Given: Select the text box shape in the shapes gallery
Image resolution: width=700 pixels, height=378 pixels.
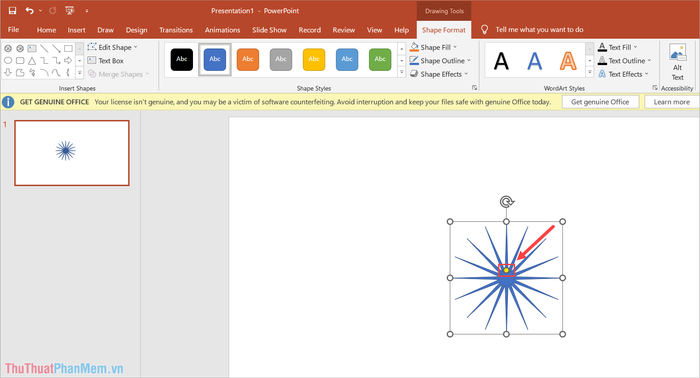Looking at the screenshot, I should click(32, 48).
